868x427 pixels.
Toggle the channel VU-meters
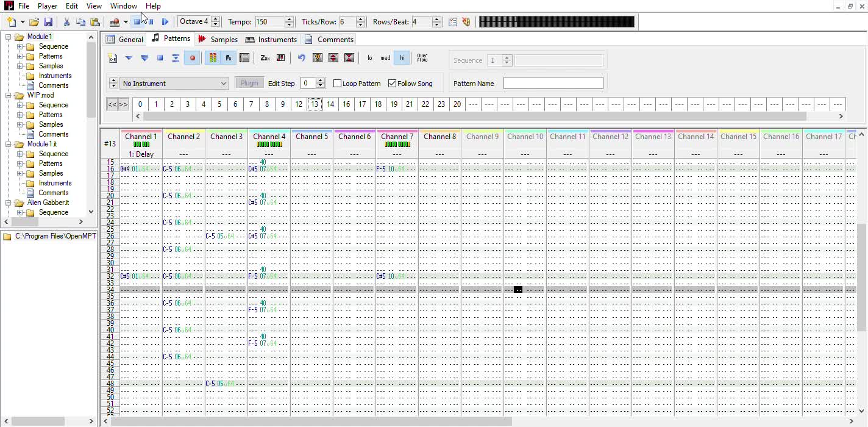pyautogui.click(x=213, y=58)
